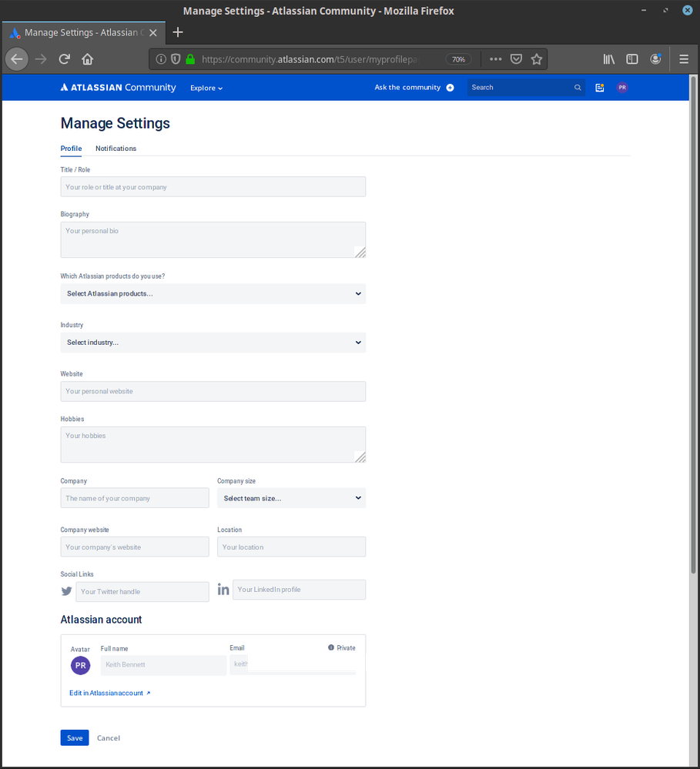700x769 pixels.
Task: Open the Firefox Library icon
Action: click(609, 59)
